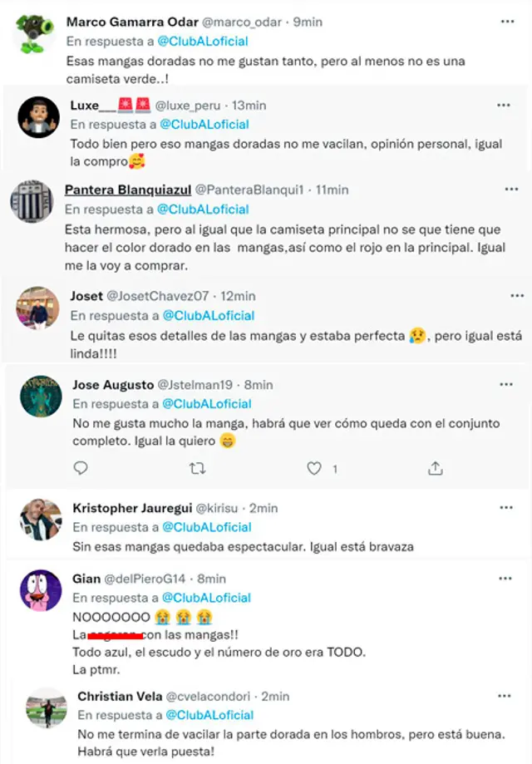Open Pantera Blanquiazul's profile name link

[x=128, y=190]
